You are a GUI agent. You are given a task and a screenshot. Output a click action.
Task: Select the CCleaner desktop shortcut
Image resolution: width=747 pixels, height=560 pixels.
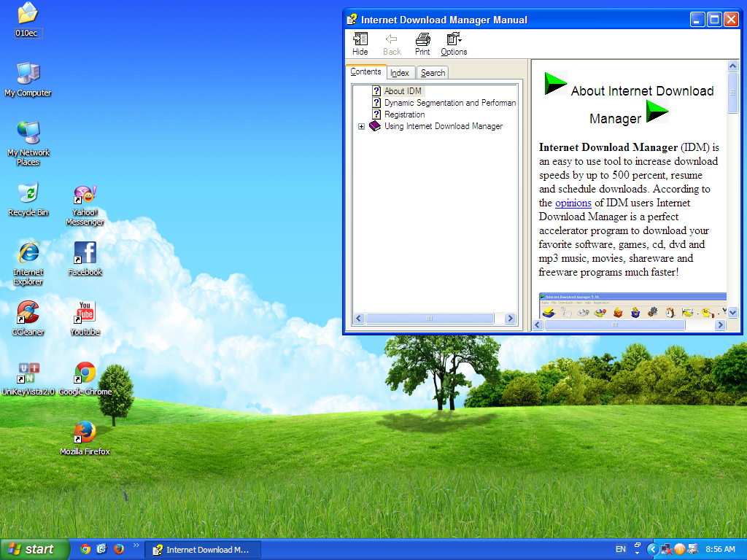click(x=28, y=319)
